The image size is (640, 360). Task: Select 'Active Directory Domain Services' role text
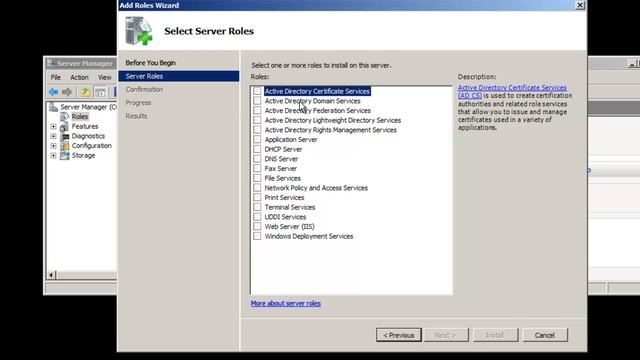[313, 100]
